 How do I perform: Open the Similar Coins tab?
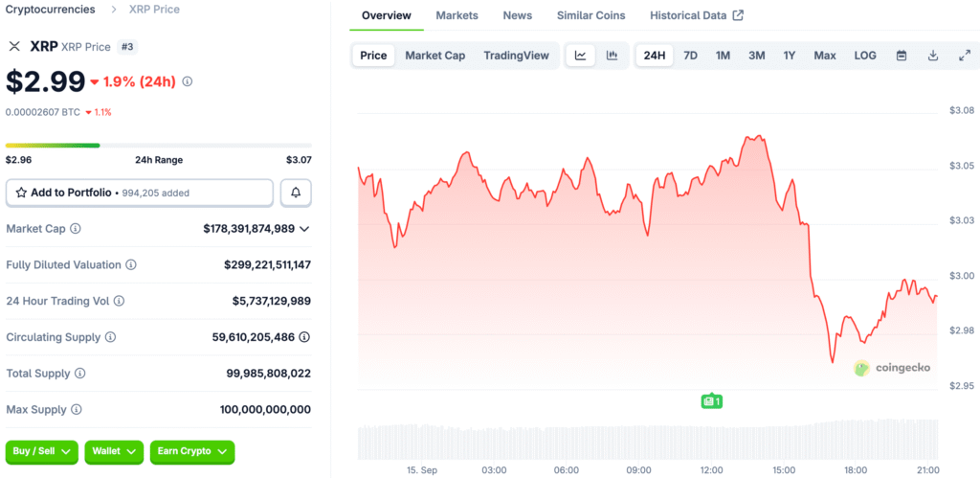[x=591, y=15]
